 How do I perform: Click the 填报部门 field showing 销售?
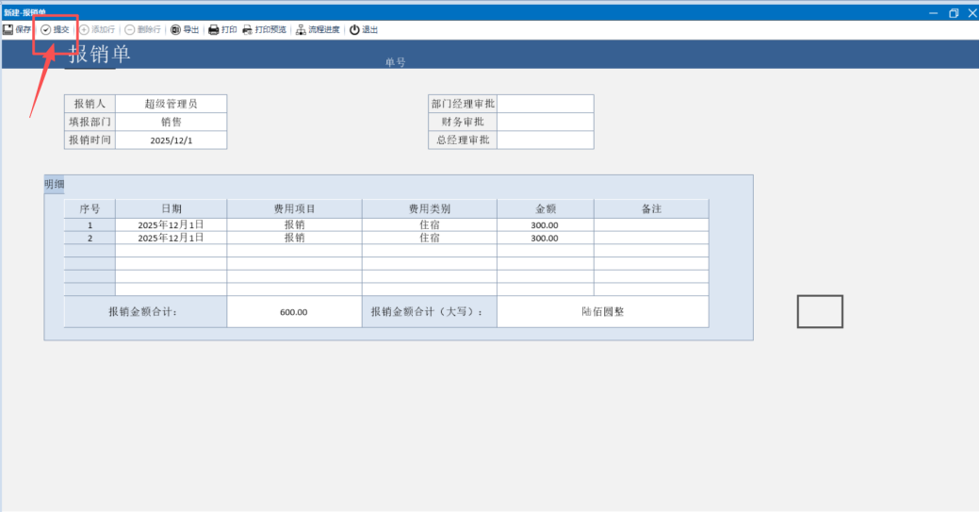pos(171,122)
